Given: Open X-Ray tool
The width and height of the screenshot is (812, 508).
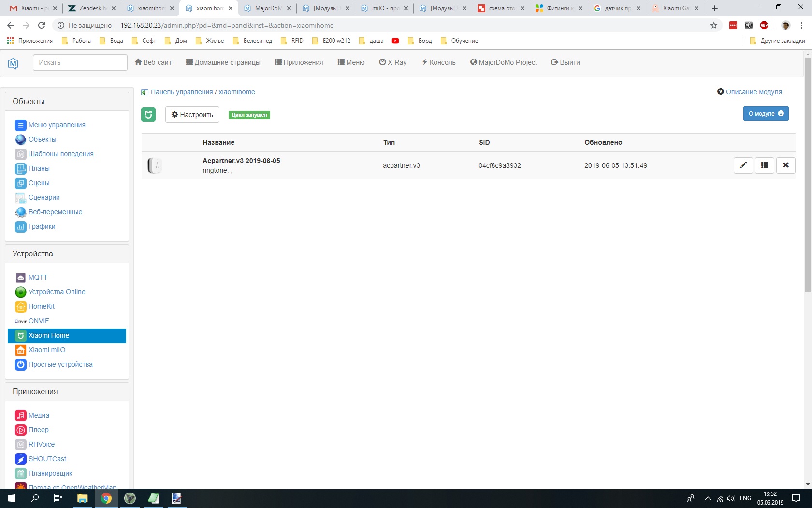Looking at the screenshot, I should [393, 62].
